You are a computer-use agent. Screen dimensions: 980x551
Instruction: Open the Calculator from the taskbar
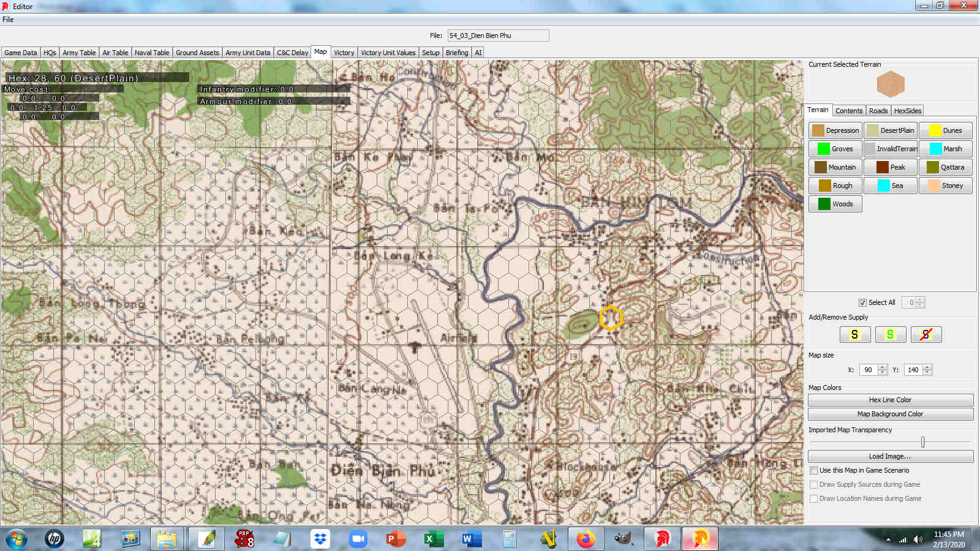(x=510, y=539)
